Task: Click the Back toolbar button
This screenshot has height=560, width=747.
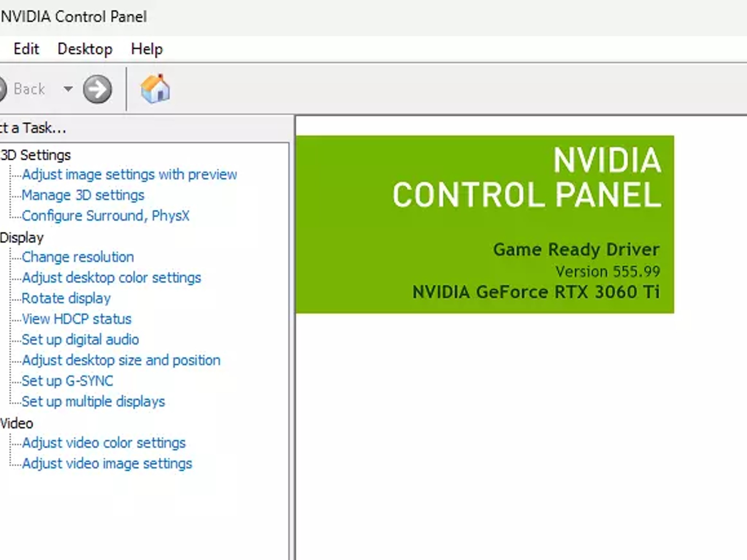Action: [x=23, y=89]
